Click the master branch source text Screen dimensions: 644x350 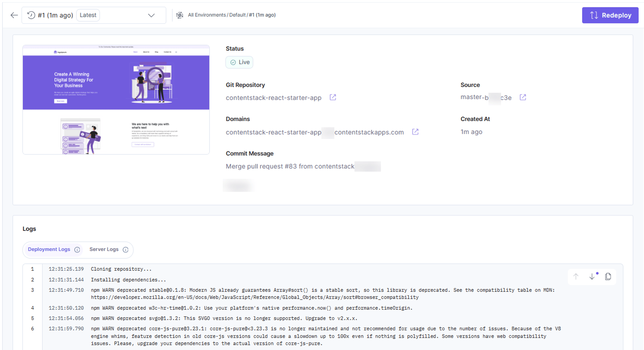486,97
